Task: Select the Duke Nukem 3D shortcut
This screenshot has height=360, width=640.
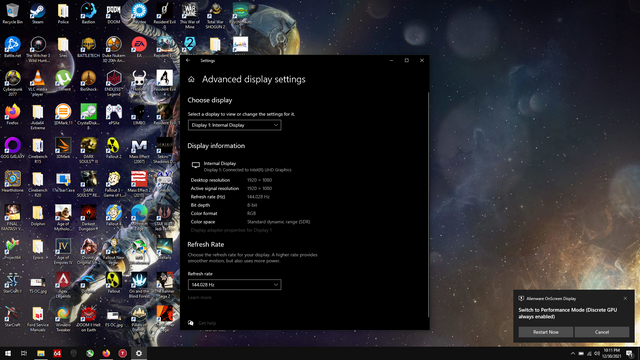Action: [113, 50]
